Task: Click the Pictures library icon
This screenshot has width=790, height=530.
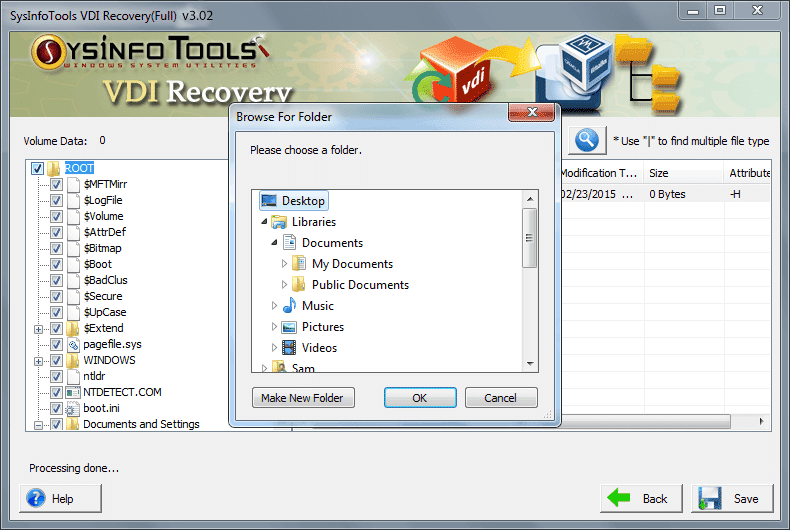Action: 289,327
